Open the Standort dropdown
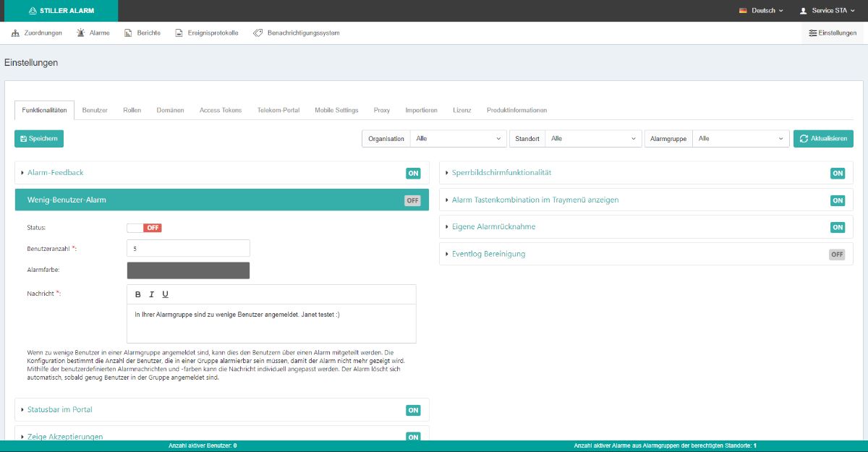This screenshot has height=452, width=868. tap(593, 139)
